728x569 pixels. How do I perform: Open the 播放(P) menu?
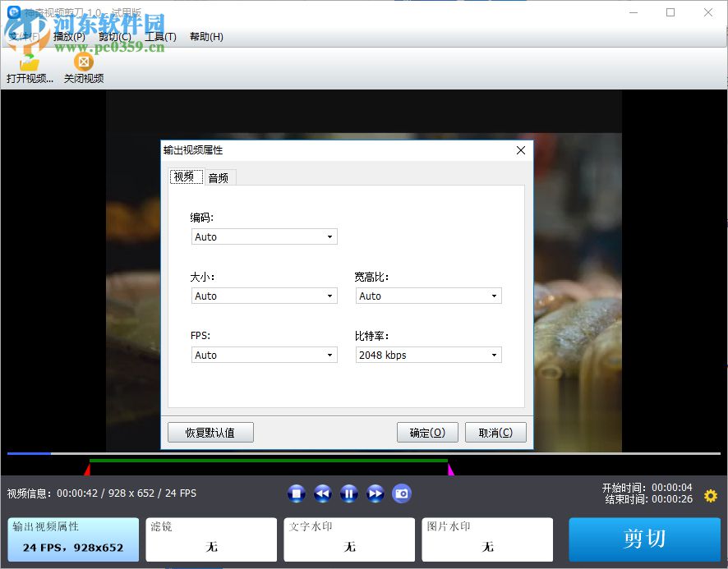click(70, 37)
